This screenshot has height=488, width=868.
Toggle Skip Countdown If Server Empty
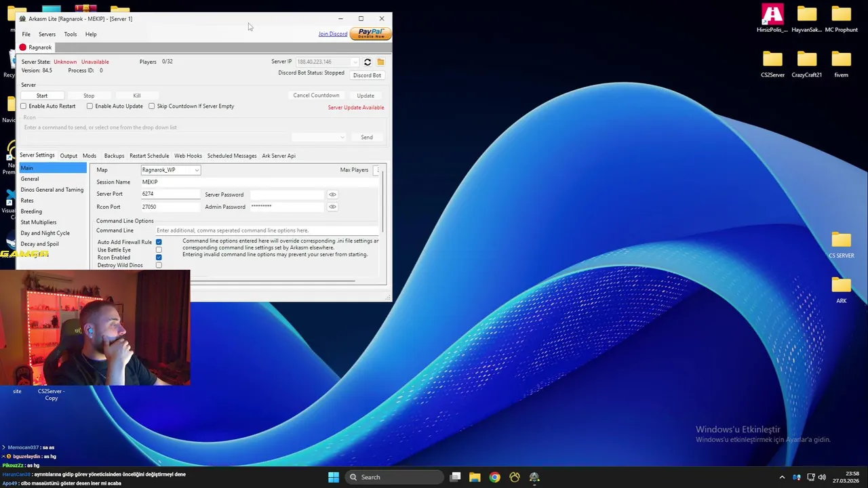[x=152, y=106]
